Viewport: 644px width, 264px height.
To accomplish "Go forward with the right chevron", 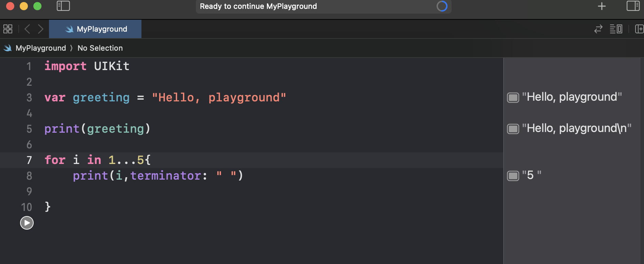I will point(40,29).
